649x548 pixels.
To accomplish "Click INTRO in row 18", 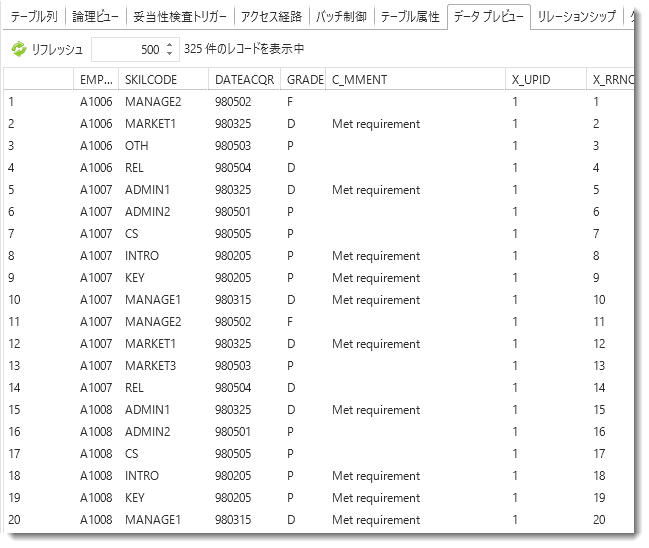I will click(x=142, y=476).
